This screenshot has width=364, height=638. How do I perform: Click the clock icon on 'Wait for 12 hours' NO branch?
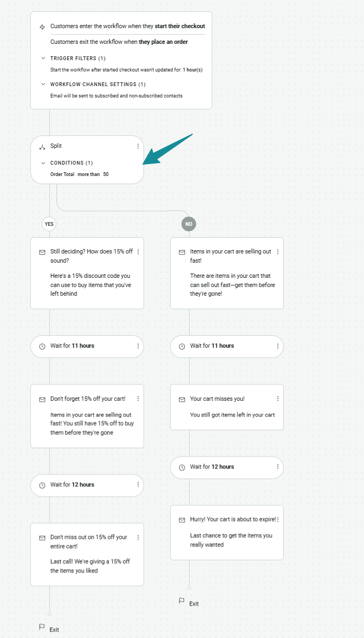tap(182, 467)
